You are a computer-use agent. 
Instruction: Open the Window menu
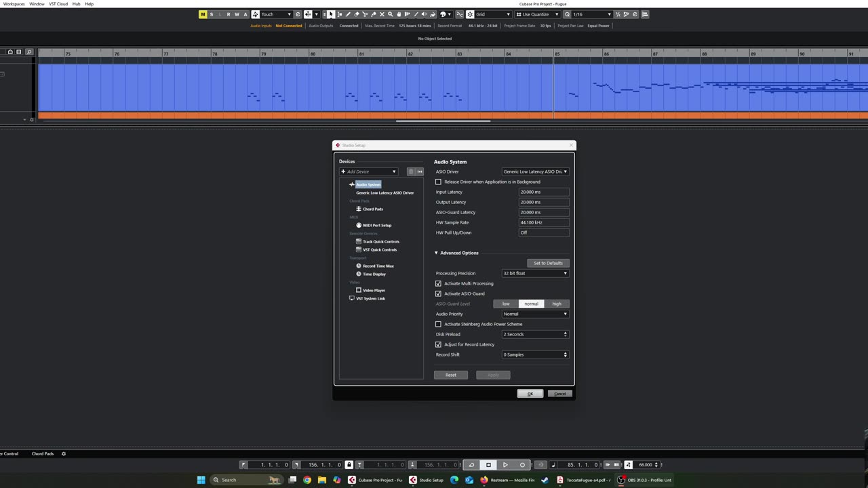37,4
